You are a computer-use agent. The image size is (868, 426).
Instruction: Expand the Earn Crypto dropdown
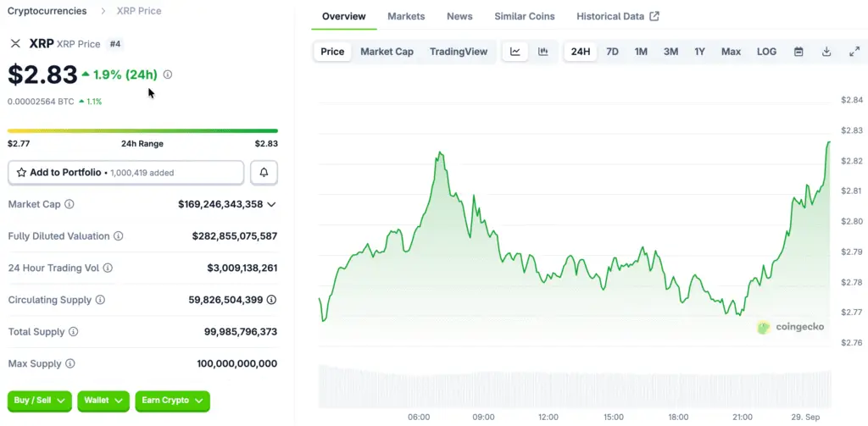(x=172, y=401)
